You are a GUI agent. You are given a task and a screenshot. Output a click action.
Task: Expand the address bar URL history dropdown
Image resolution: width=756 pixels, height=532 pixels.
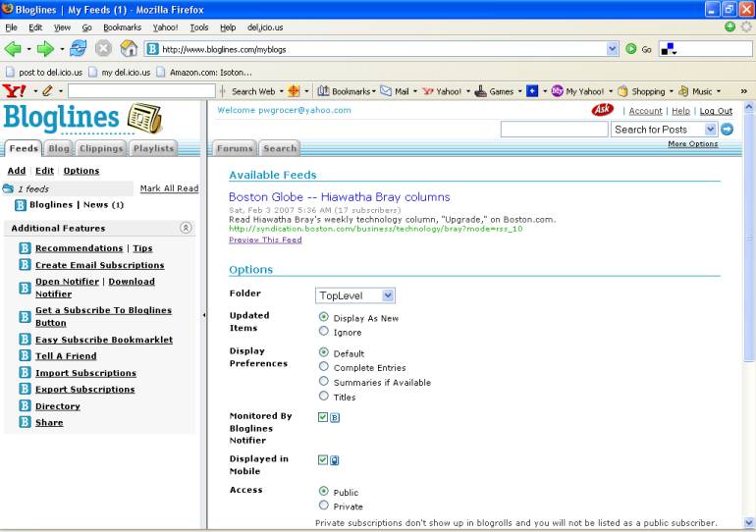point(612,49)
